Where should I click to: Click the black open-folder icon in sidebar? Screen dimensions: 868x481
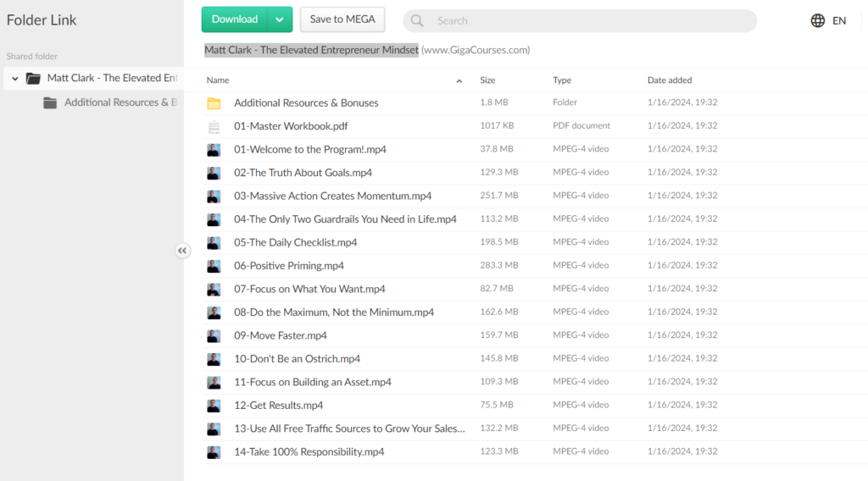[33, 78]
